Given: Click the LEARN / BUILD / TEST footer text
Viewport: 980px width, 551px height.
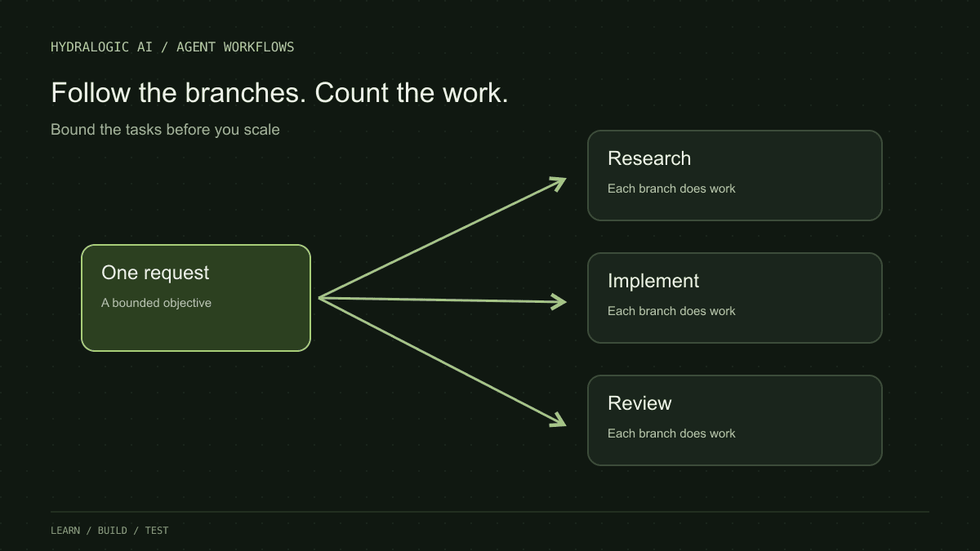Looking at the screenshot, I should click(109, 531).
